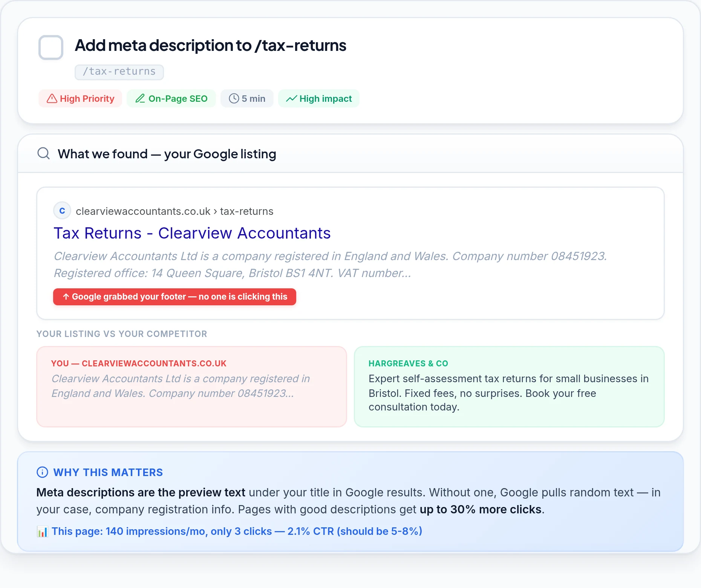Viewport: 701px width, 588px height.
Task: Click the YOUR LISTING VS YOUR COMPETITOR label
Action: (122, 334)
